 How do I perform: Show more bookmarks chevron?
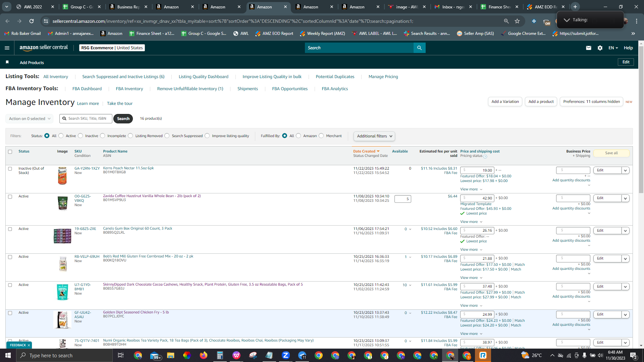633,34
